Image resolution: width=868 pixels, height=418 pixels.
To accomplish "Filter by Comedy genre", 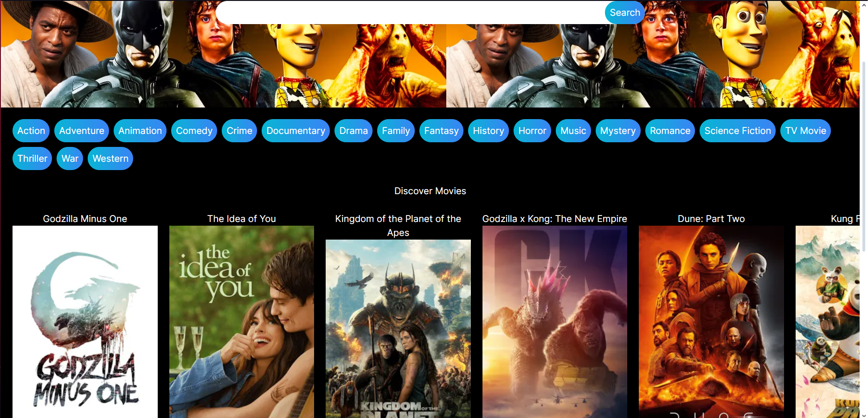I will (194, 131).
